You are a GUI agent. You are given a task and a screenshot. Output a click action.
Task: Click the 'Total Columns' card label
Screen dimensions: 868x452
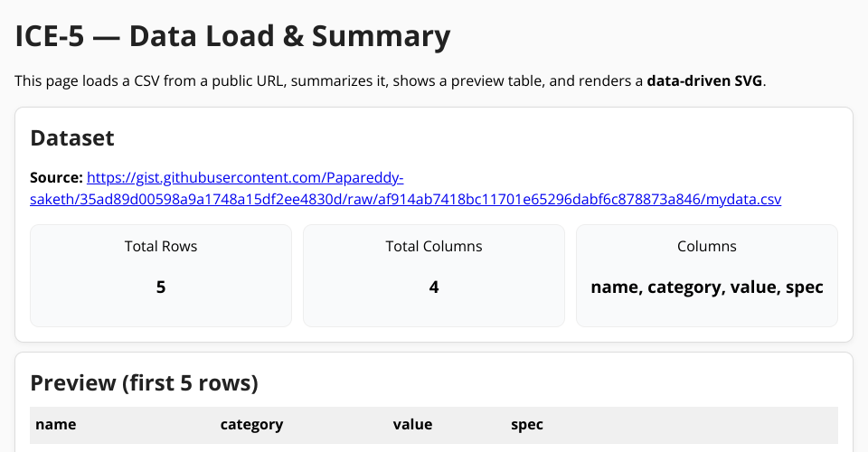coord(434,246)
